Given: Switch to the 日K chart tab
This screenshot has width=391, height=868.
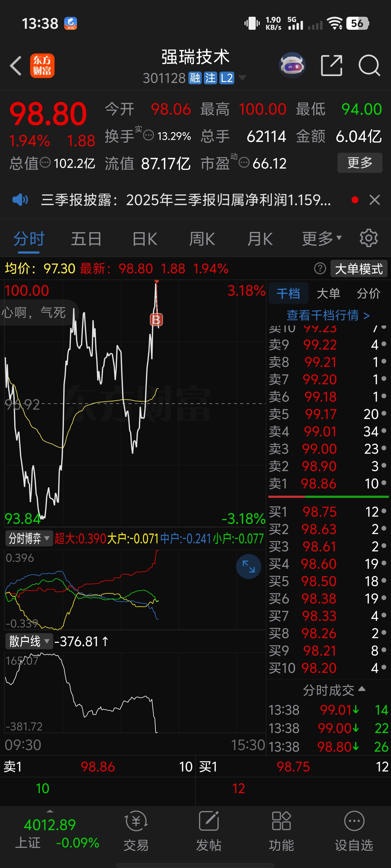Looking at the screenshot, I should pos(145,239).
